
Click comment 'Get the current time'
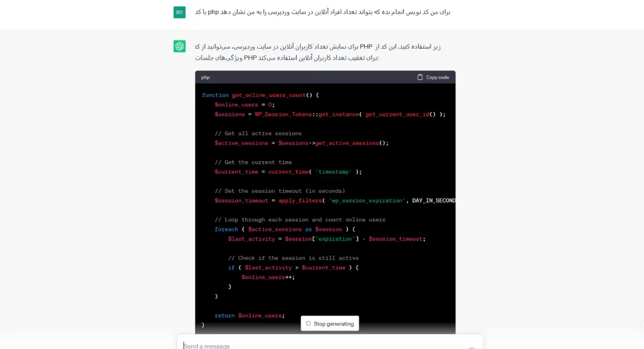pos(253,162)
